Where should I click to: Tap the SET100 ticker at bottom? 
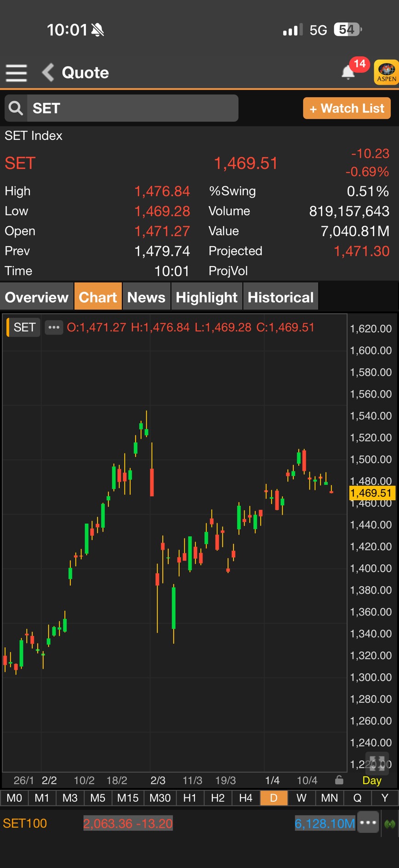click(25, 823)
